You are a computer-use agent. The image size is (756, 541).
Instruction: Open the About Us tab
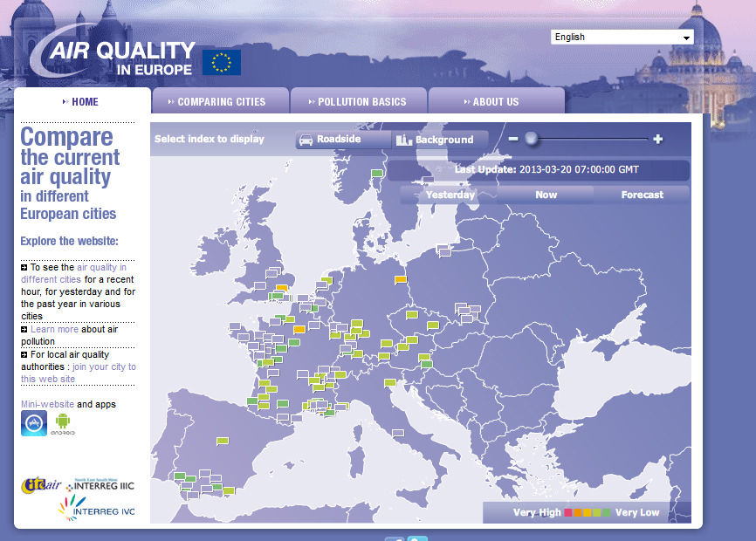[495, 102]
